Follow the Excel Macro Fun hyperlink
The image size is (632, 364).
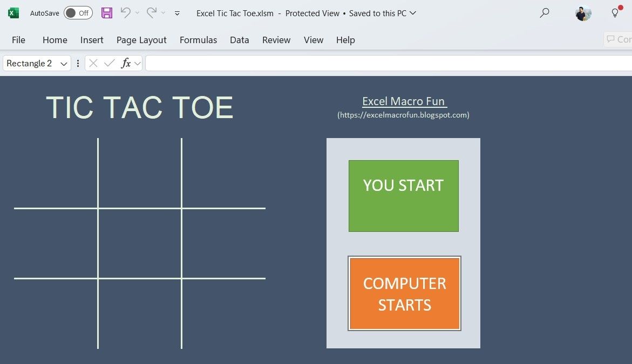[404, 101]
